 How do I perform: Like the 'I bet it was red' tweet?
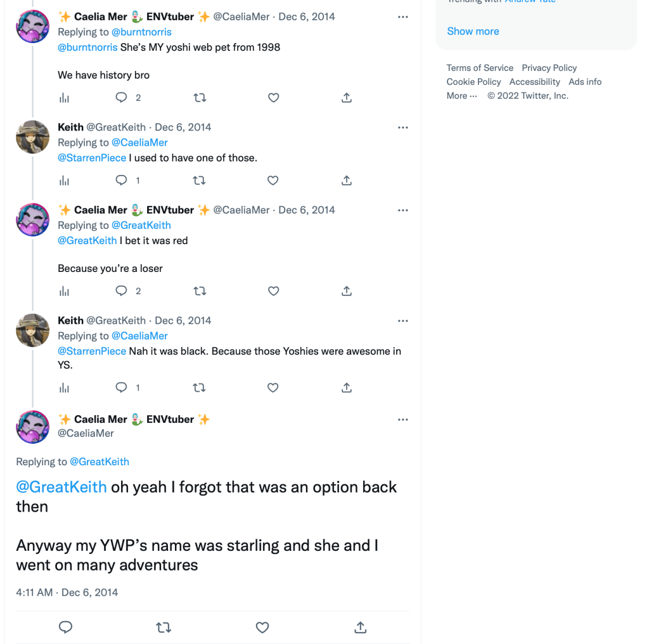point(273,291)
